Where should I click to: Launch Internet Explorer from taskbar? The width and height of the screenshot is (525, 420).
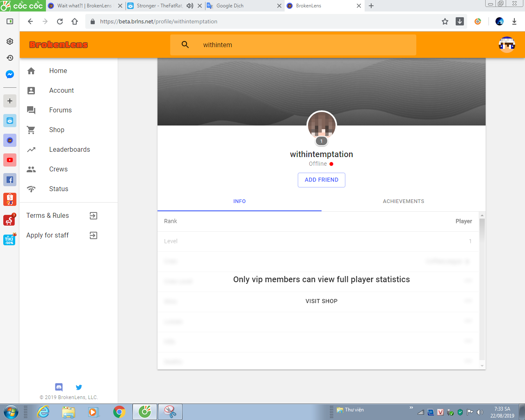click(43, 412)
